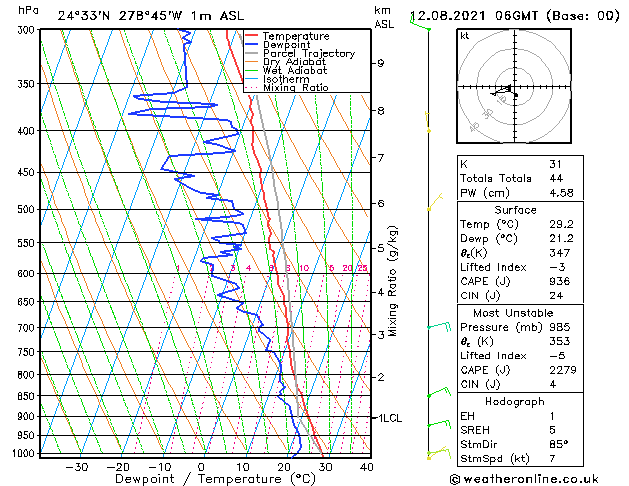
Task: Click the 850 hPa pressure axis label
Action: click(28, 396)
